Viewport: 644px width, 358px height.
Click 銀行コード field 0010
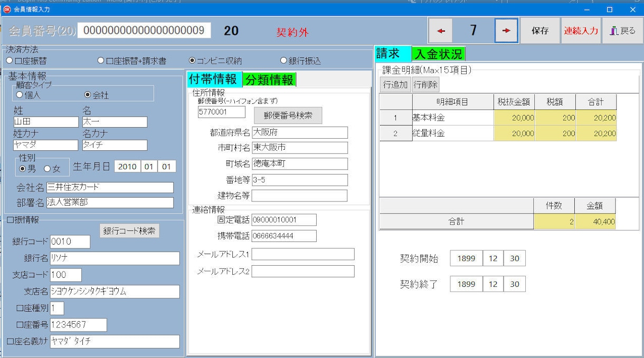point(70,241)
